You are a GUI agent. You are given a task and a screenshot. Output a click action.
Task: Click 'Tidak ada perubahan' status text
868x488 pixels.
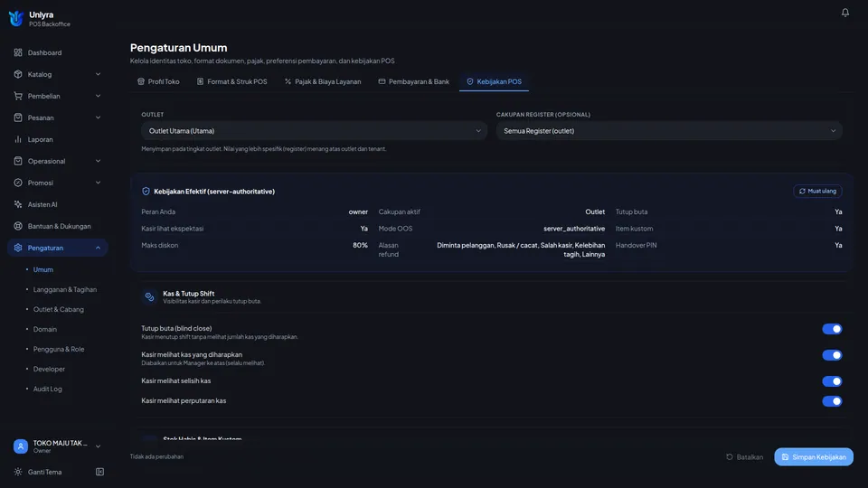pyautogui.click(x=156, y=456)
